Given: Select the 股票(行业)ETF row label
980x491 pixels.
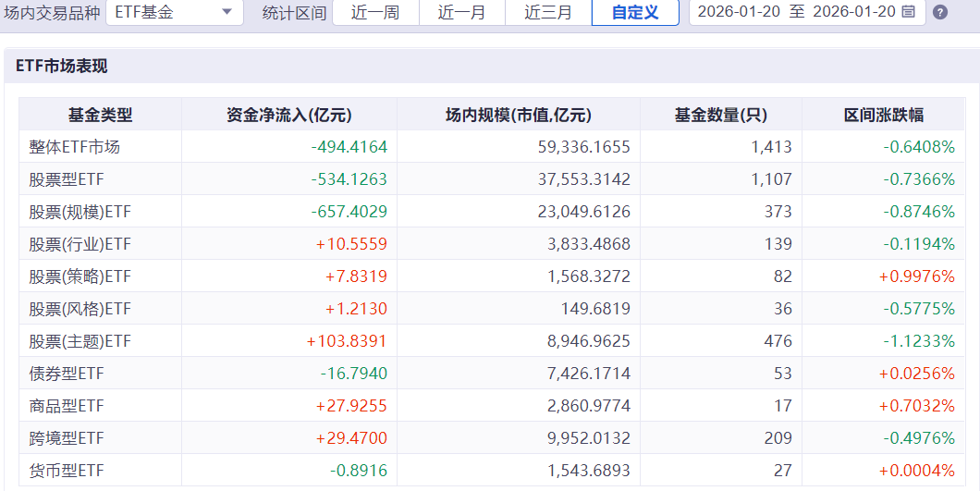Looking at the screenshot, I should [x=80, y=244].
